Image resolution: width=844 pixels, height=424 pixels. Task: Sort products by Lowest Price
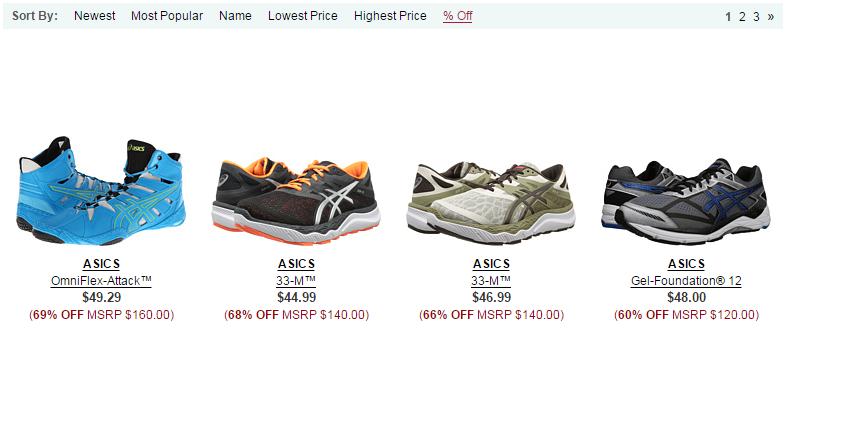303,16
